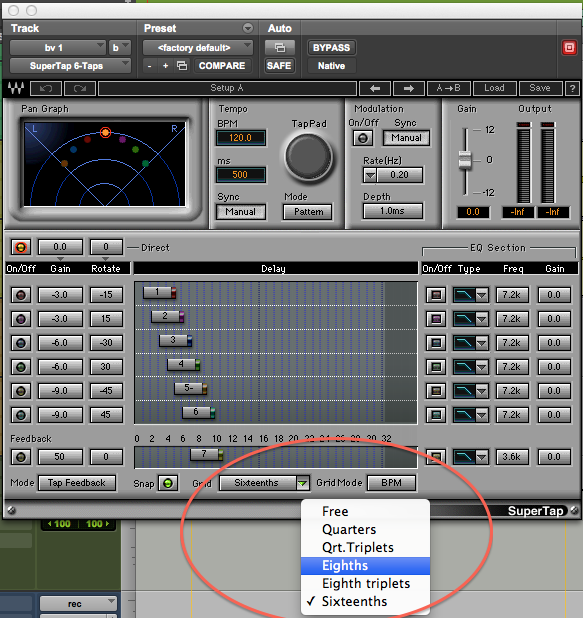Open EQ type dropdown for feedback row
The image size is (583, 618).
[x=481, y=457]
